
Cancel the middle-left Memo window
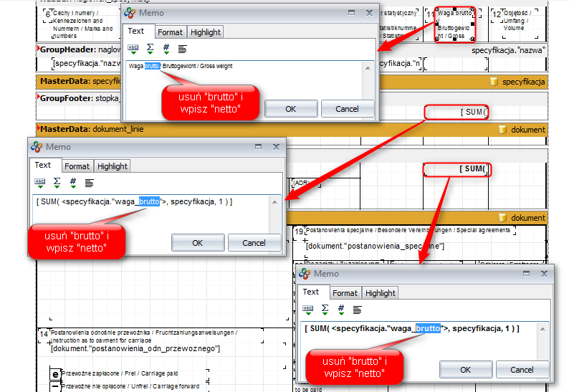coord(254,242)
